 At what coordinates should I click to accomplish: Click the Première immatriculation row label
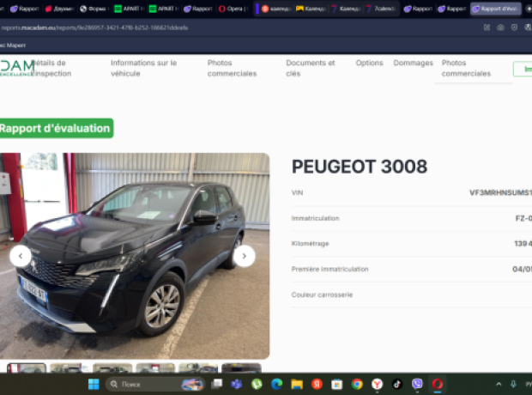click(x=329, y=269)
